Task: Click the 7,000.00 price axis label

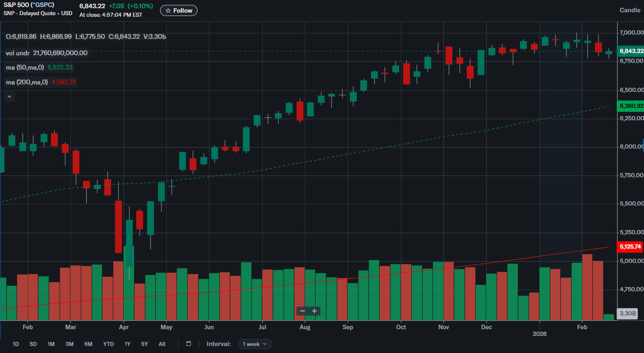Action: [631, 32]
